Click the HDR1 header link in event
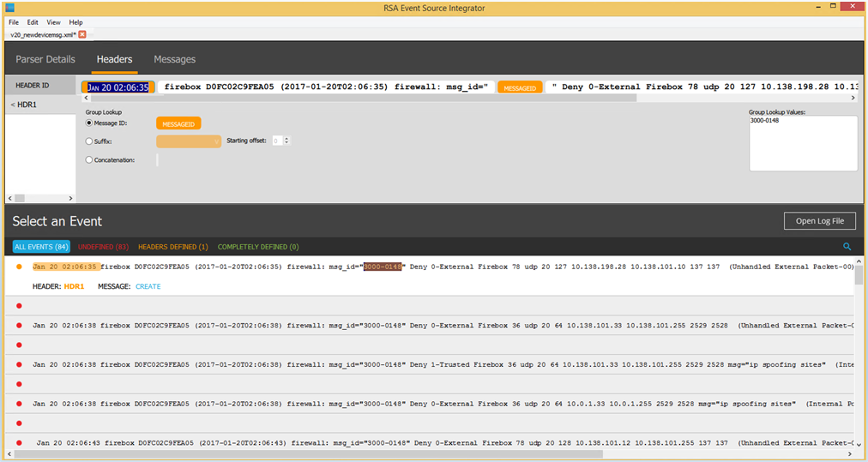 pos(74,286)
